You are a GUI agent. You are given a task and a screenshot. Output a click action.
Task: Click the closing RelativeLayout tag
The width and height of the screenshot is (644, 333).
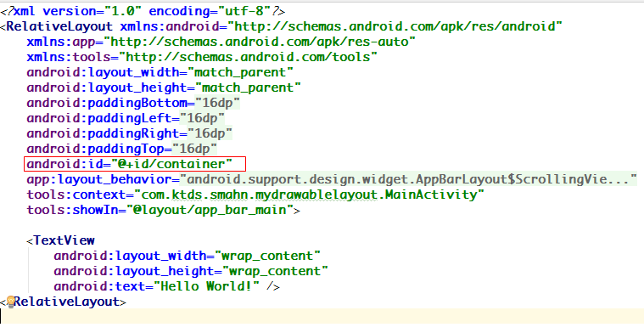pos(64,302)
